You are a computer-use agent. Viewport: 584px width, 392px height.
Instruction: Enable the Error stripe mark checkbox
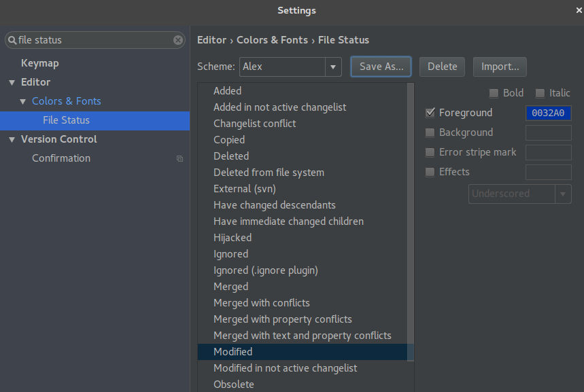(x=430, y=152)
